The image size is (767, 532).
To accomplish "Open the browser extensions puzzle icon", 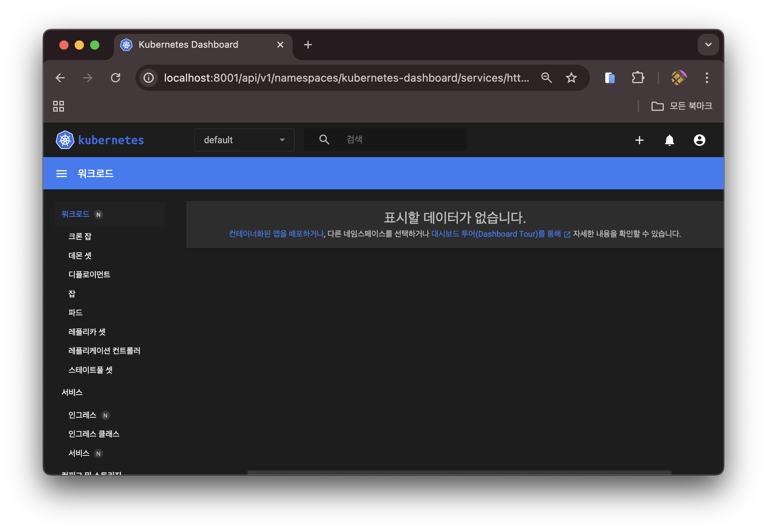I will [x=638, y=78].
